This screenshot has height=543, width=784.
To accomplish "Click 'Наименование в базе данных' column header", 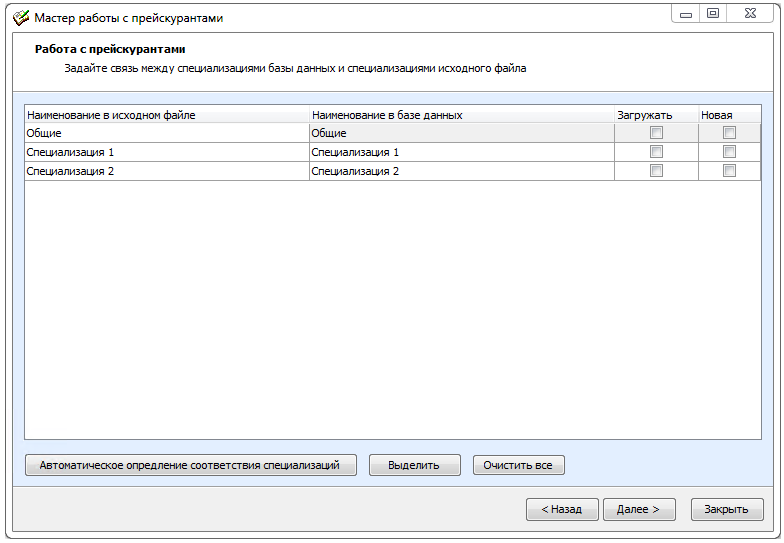I will pos(461,115).
